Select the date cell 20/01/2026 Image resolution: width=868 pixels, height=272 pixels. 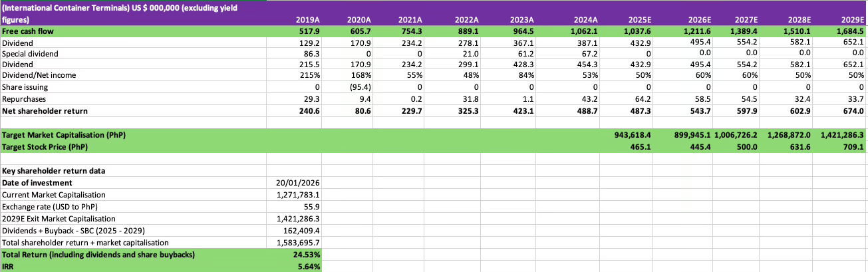(x=298, y=183)
